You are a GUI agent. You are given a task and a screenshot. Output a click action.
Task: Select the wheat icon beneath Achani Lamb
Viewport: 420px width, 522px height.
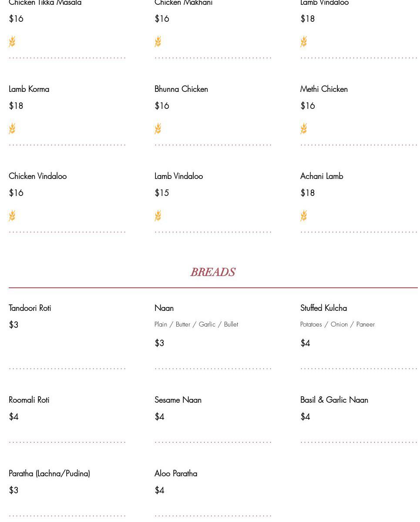304,216
